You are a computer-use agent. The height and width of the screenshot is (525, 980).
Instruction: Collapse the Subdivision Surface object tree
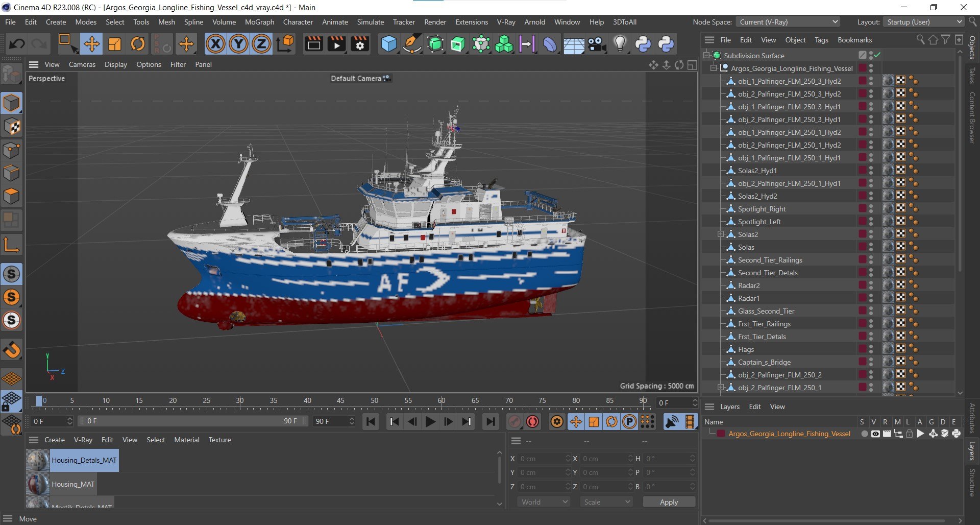[x=706, y=55]
